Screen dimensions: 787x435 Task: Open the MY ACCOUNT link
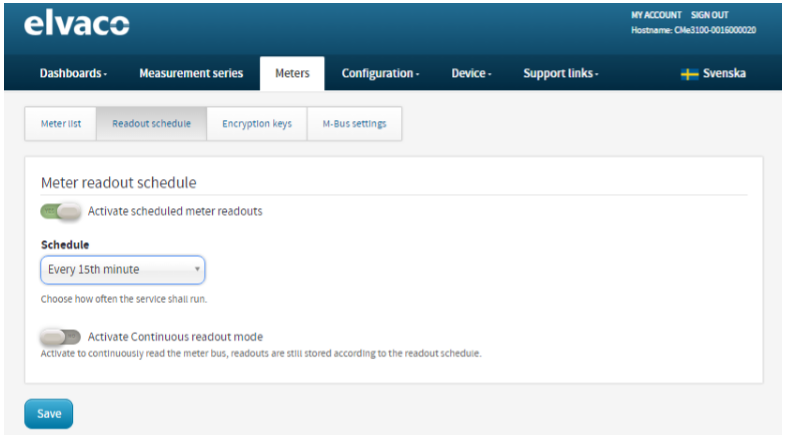[x=656, y=15]
